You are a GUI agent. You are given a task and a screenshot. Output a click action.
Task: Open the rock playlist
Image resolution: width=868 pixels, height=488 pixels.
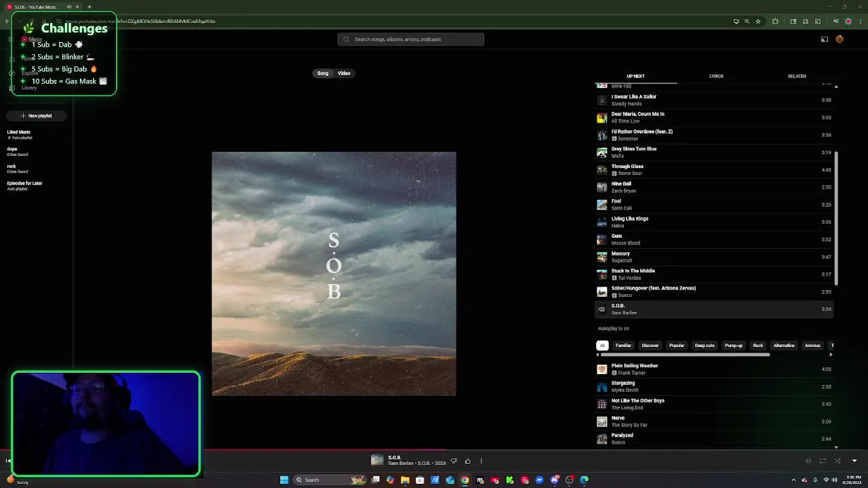click(17, 169)
